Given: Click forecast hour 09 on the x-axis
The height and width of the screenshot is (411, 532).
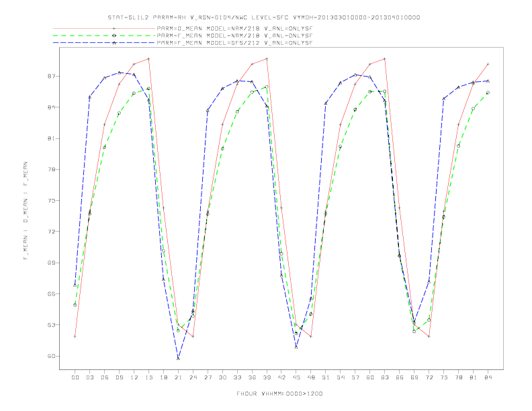Looking at the screenshot, I should coord(119,377).
